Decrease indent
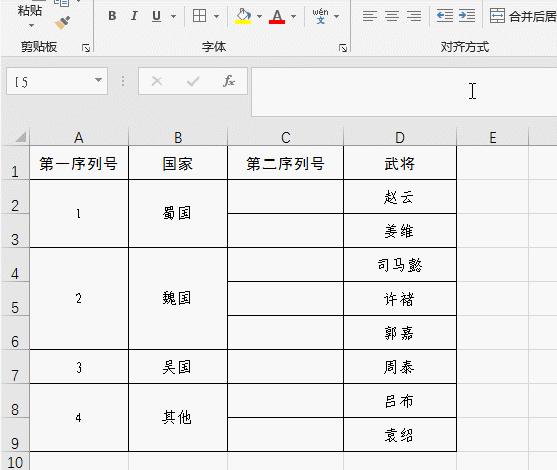Image resolution: width=557 pixels, height=470 pixels. [x=445, y=16]
